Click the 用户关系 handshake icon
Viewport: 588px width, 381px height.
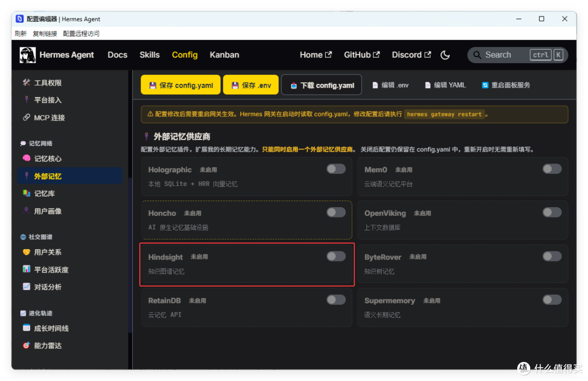(x=26, y=252)
